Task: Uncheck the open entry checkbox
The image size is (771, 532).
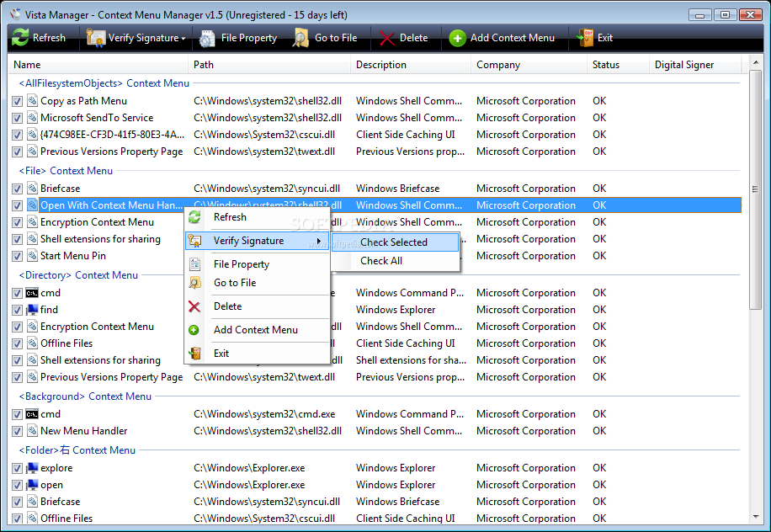Action: (17, 486)
